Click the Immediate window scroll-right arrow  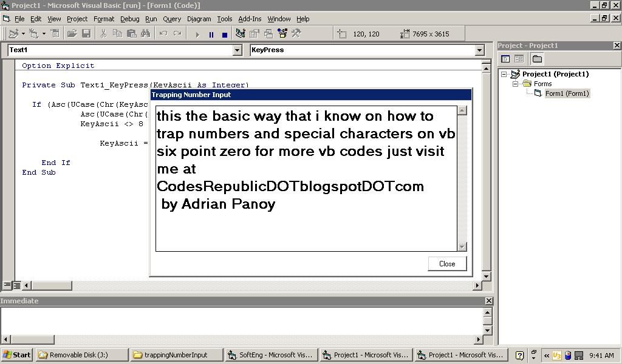click(x=479, y=340)
